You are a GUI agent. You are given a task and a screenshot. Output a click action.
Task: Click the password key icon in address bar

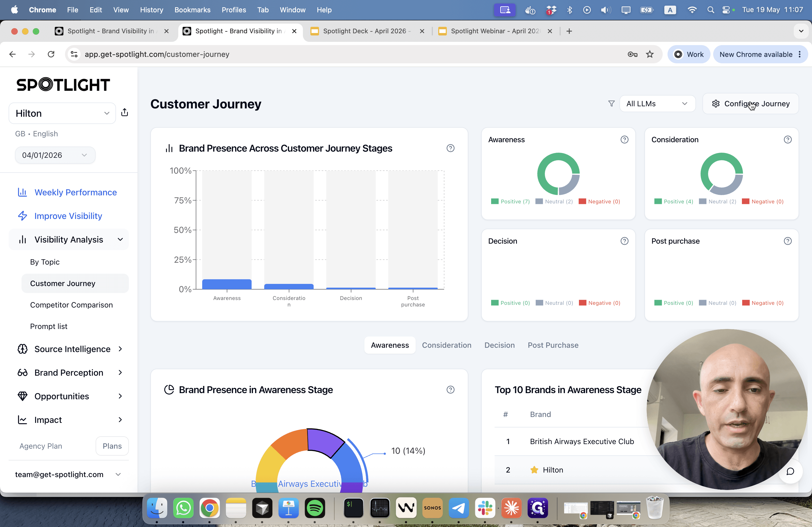coord(632,54)
